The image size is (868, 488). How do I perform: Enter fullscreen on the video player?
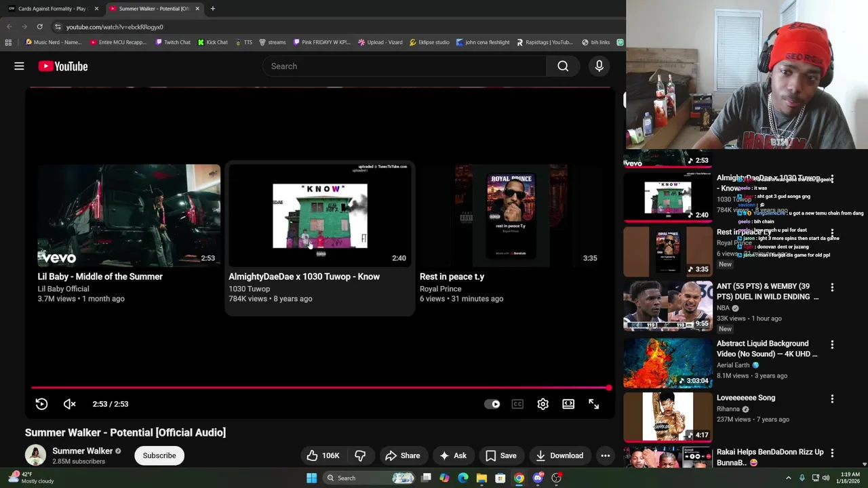click(593, 404)
